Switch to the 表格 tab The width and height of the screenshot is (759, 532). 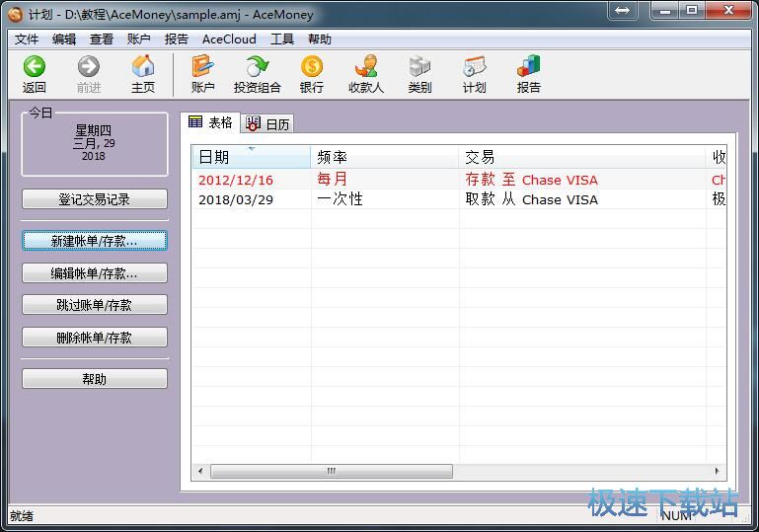210,122
